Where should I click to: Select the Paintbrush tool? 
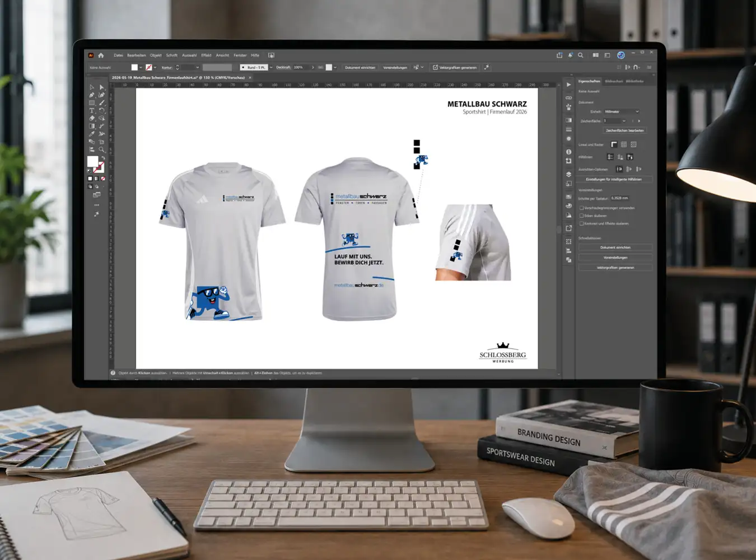(101, 102)
